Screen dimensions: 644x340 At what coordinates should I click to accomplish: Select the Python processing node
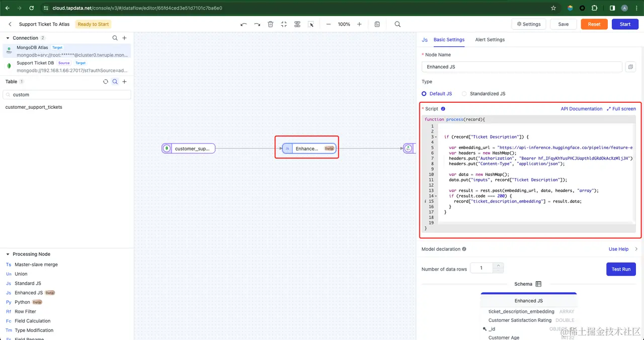coord(24,302)
